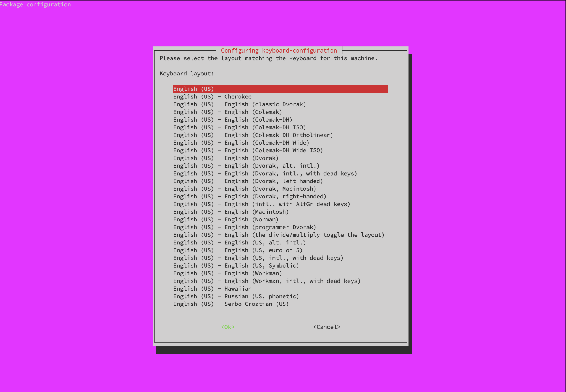The image size is (566, 392).
Task: Pick the English (Colemak) layout
Action: tap(227, 112)
